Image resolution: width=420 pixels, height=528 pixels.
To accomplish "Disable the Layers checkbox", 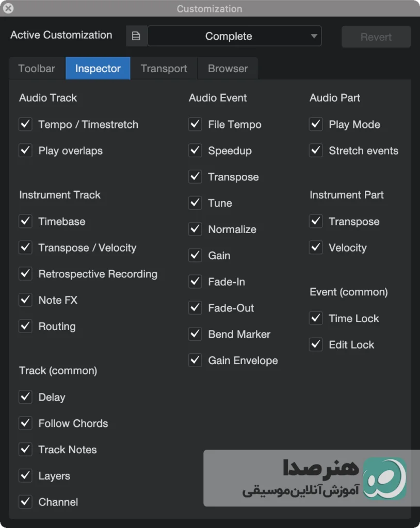I will (x=25, y=476).
